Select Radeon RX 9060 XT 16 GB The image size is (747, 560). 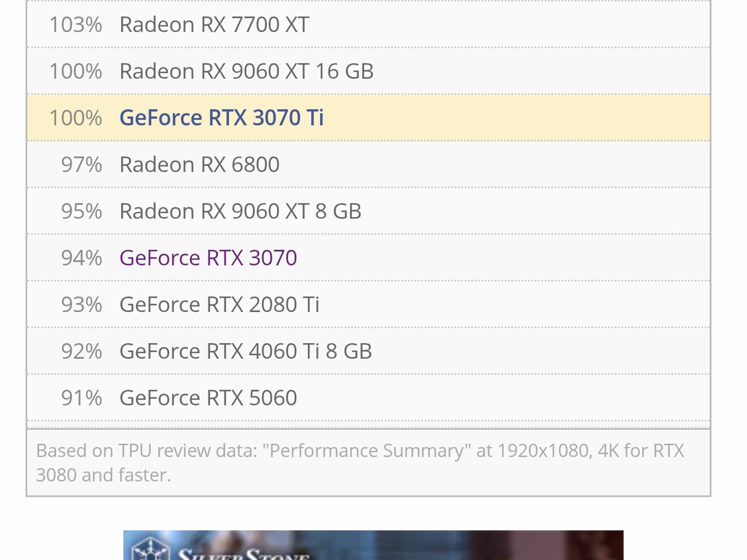click(x=247, y=71)
